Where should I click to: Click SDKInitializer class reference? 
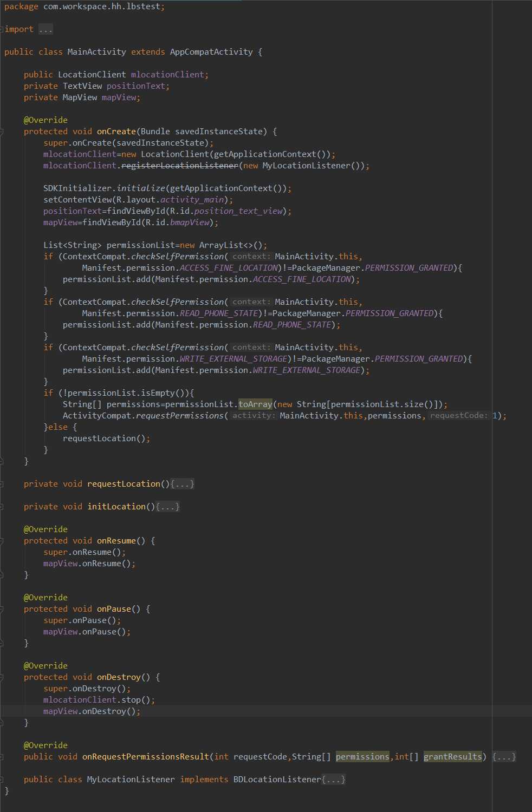click(x=77, y=188)
